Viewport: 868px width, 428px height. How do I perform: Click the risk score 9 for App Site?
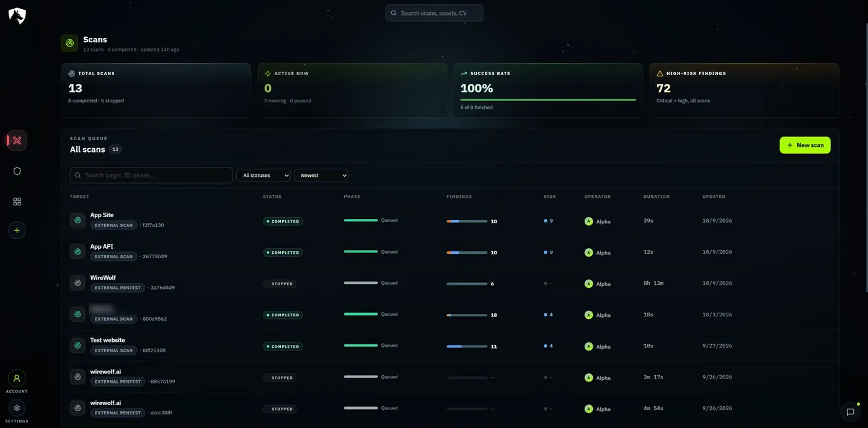[551, 221]
